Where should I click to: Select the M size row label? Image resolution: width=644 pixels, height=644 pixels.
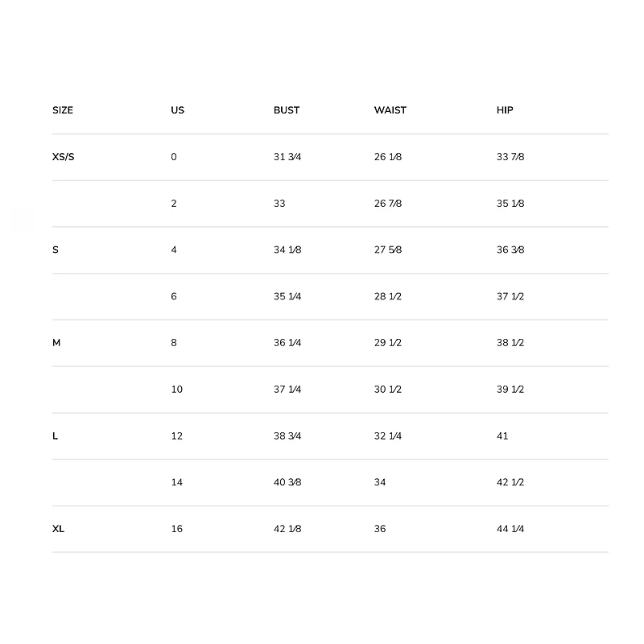tap(56, 343)
